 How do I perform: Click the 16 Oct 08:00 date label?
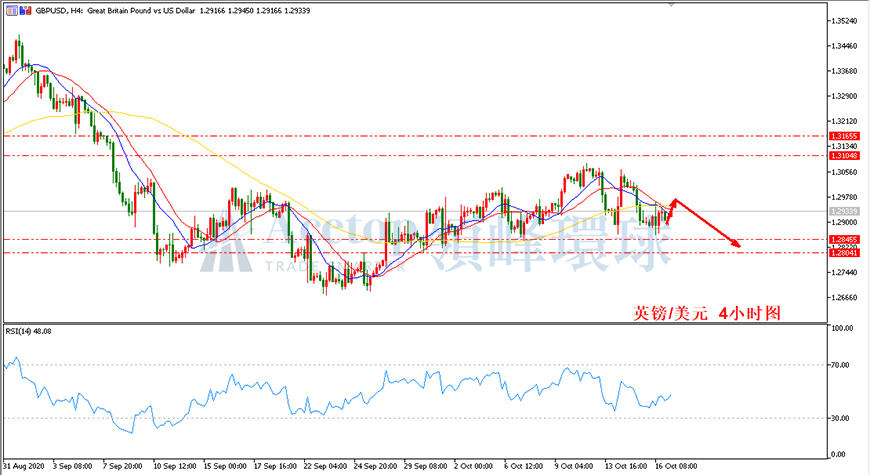click(x=676, y=466)
